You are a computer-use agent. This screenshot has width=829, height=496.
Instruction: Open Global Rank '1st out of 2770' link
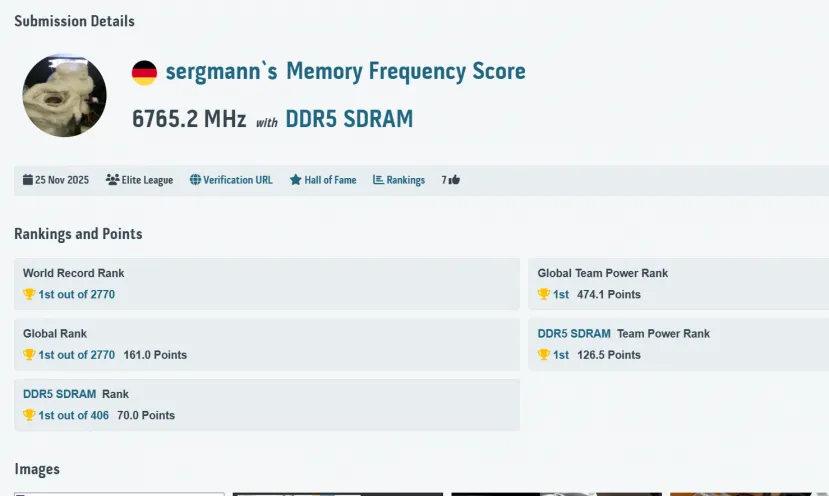pyautogui.click(x=77, y=355)
